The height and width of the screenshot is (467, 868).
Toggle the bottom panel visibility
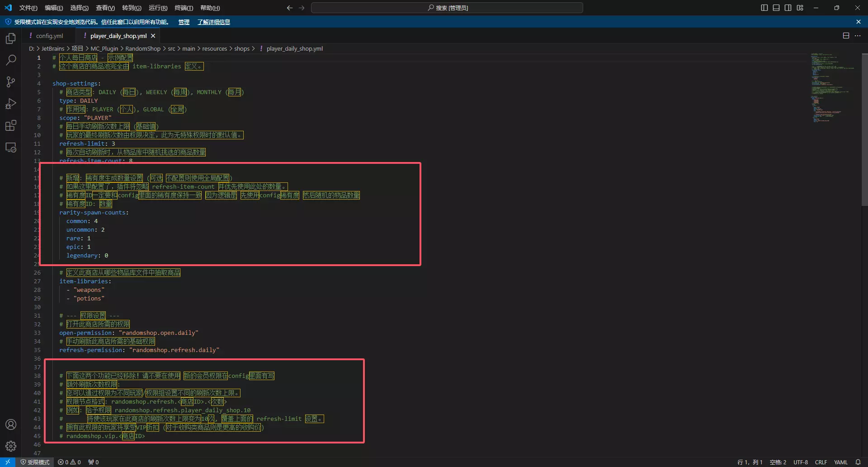776,8
